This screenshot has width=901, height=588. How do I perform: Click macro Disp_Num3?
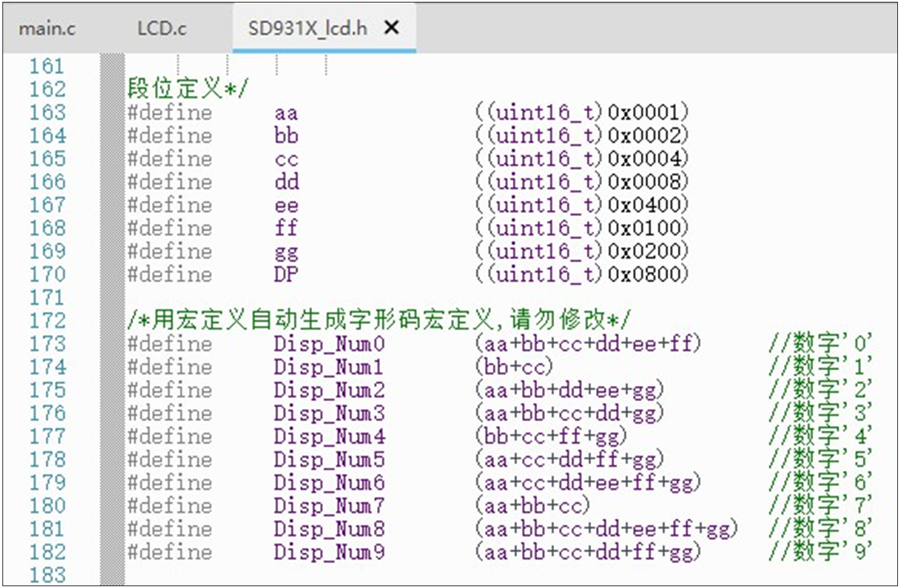click(329, 413)
